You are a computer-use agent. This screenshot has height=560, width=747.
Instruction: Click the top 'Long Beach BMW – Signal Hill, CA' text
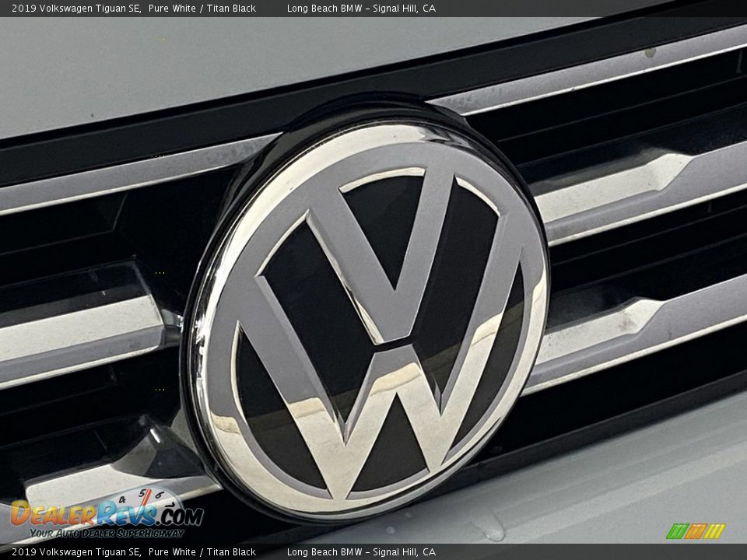pos(361,8)
